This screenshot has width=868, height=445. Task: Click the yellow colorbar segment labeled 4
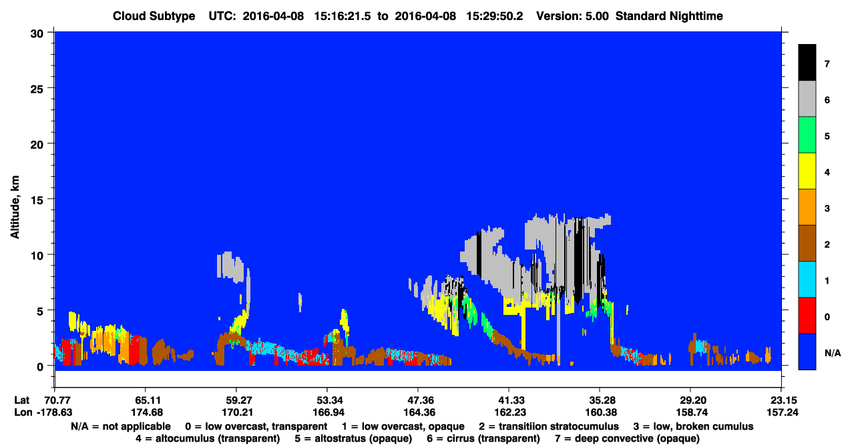[807, 171]
